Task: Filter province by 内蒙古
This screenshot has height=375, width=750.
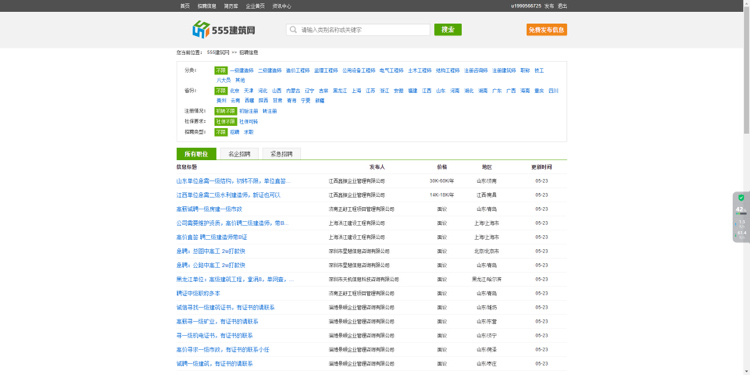Action: tap(293, 90)
